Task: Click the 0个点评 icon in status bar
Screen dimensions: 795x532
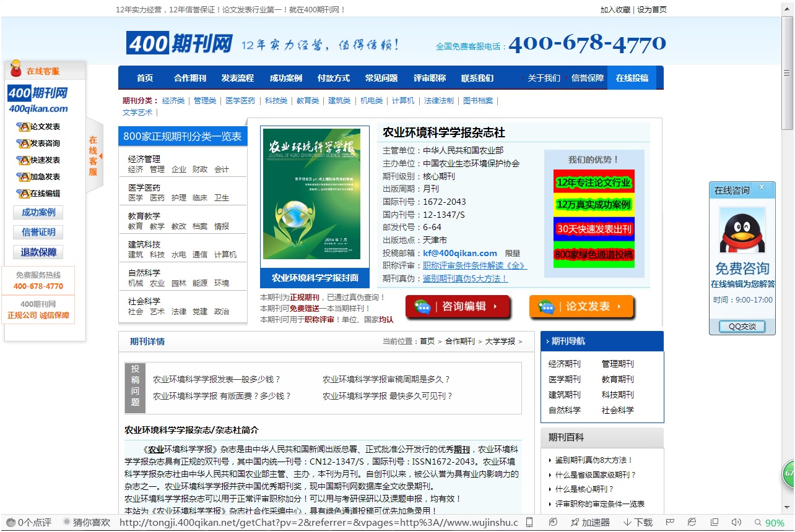Action: (11, 523)
